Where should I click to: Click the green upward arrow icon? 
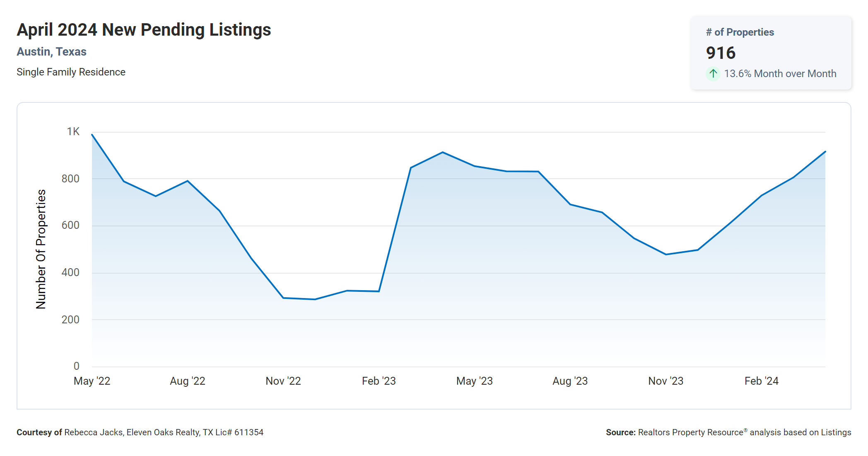[x=713, y=74]
